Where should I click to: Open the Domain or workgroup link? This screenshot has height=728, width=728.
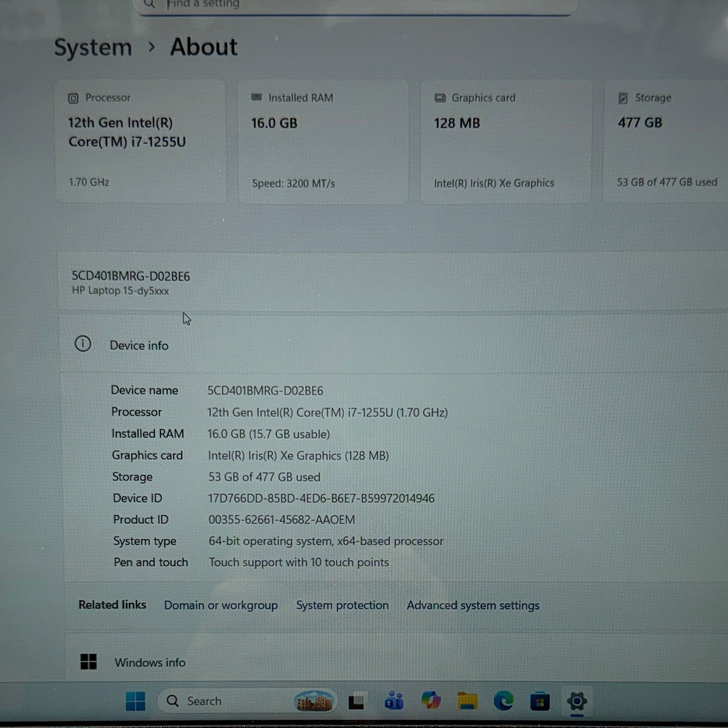click(221, 605)
